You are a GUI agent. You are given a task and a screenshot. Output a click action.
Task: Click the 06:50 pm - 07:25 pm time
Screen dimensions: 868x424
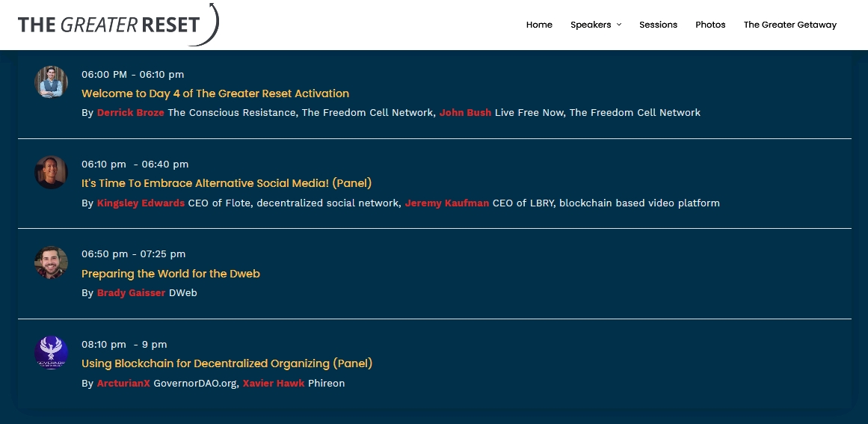pyautogui.click(x=133, y=254)
